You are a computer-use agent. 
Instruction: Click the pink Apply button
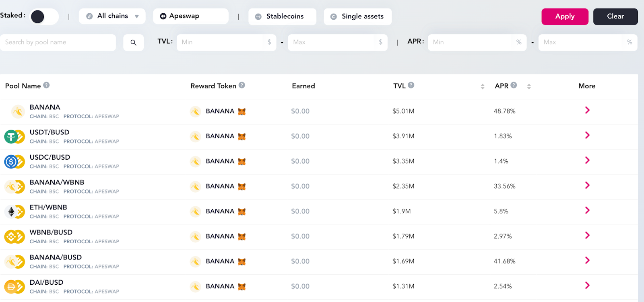565,16
